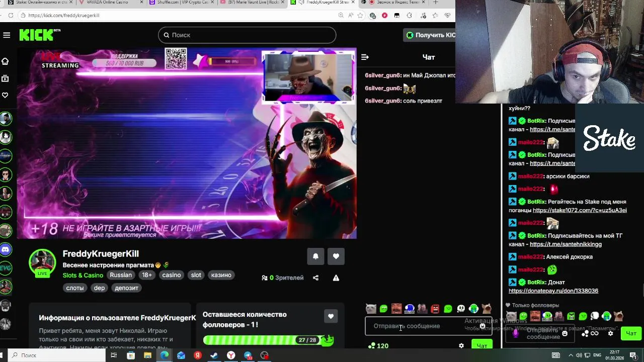This screenshot has width=644, height=362.
Task: Reload the Kick page
Action: pos(11,16)
